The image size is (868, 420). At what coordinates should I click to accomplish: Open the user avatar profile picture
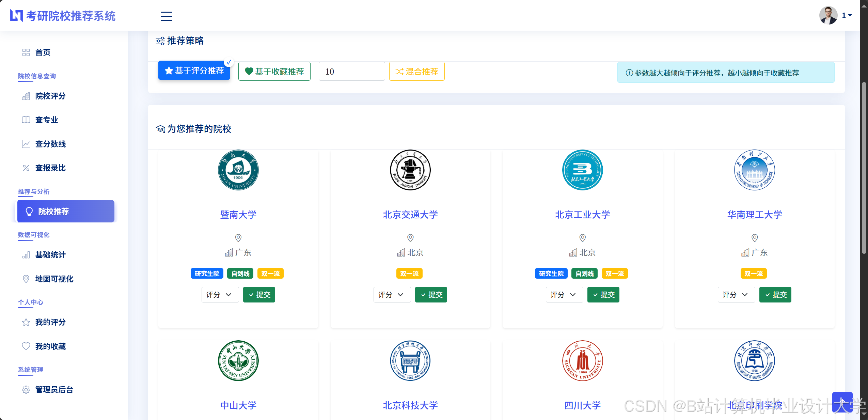pos(828,15)
